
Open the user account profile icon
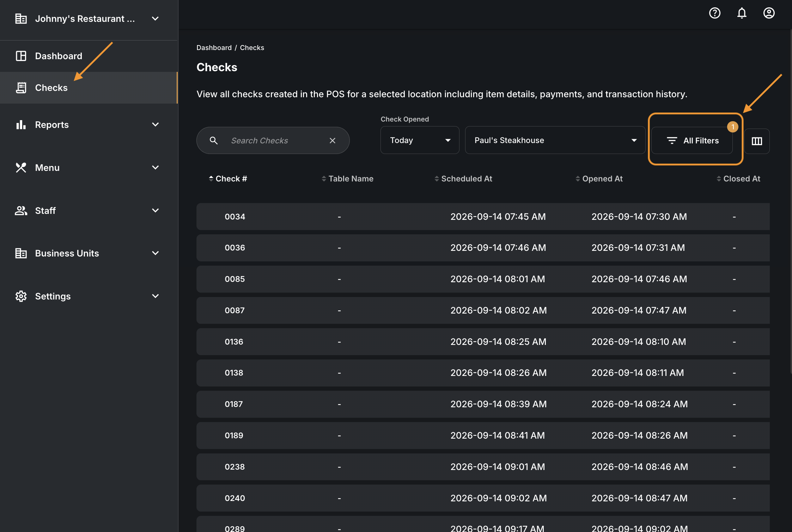769,13
